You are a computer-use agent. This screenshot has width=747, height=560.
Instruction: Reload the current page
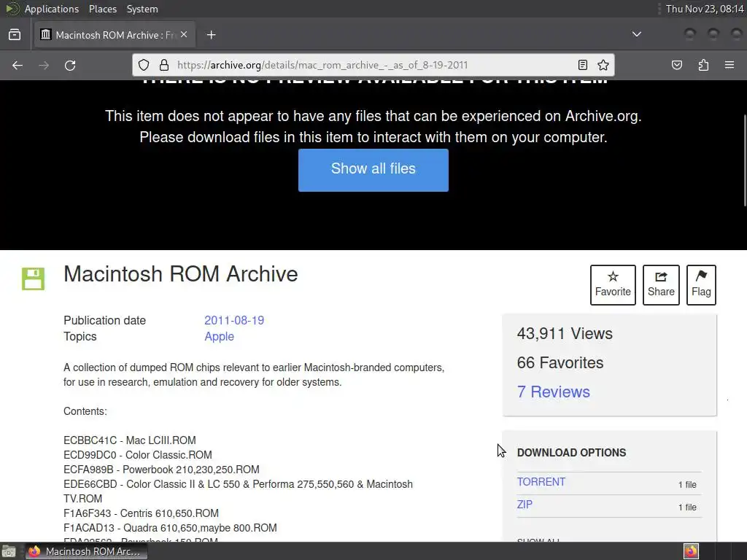(70, 65)
